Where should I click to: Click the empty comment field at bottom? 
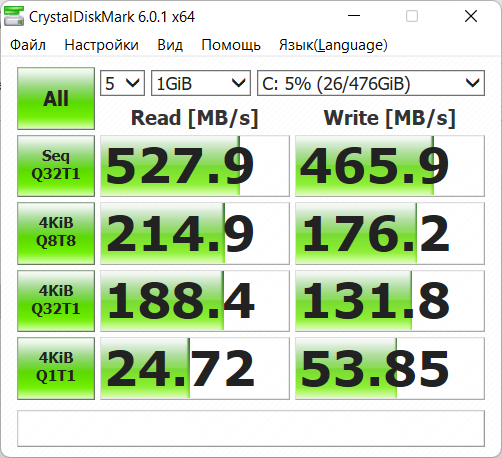coord(251,428)
